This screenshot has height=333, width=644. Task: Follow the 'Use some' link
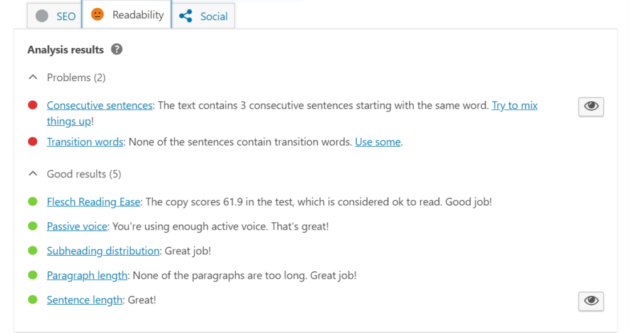[x=378, y=142]
